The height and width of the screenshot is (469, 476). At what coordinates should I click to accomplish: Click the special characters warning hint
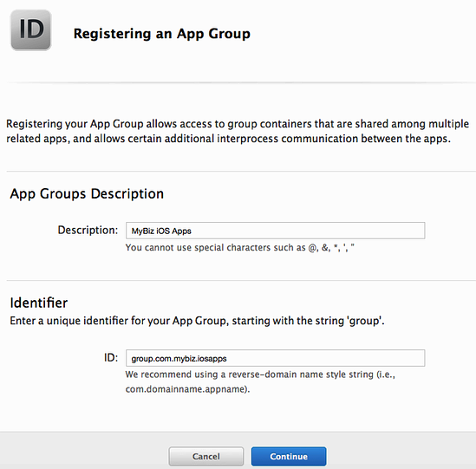click(x=240, y=248)
